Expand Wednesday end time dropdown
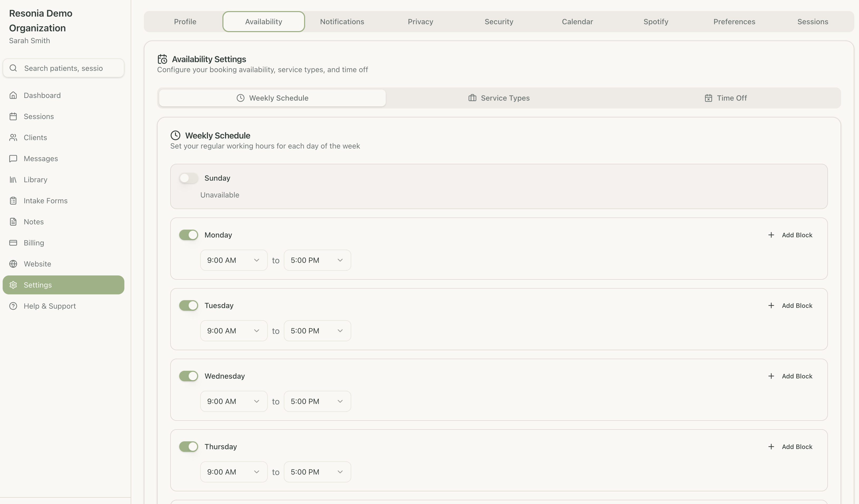This screenshot has height=504, width=859. 317,401
